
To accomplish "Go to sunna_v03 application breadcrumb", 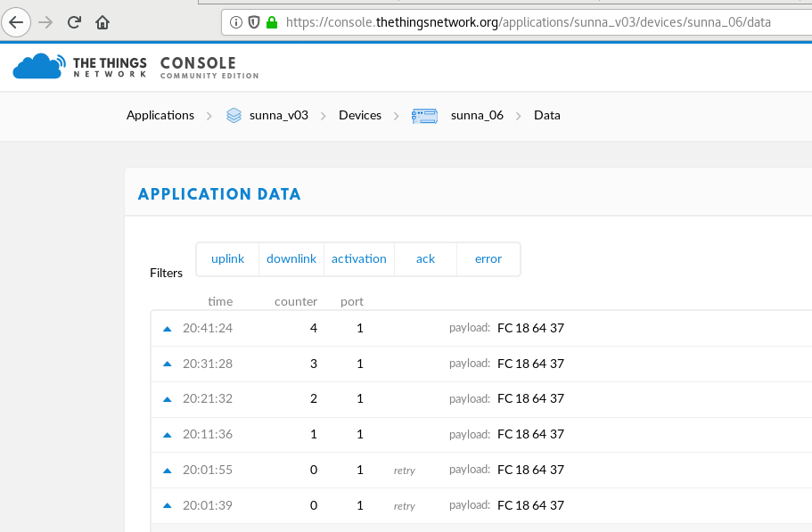I will [x=279, y=115].
